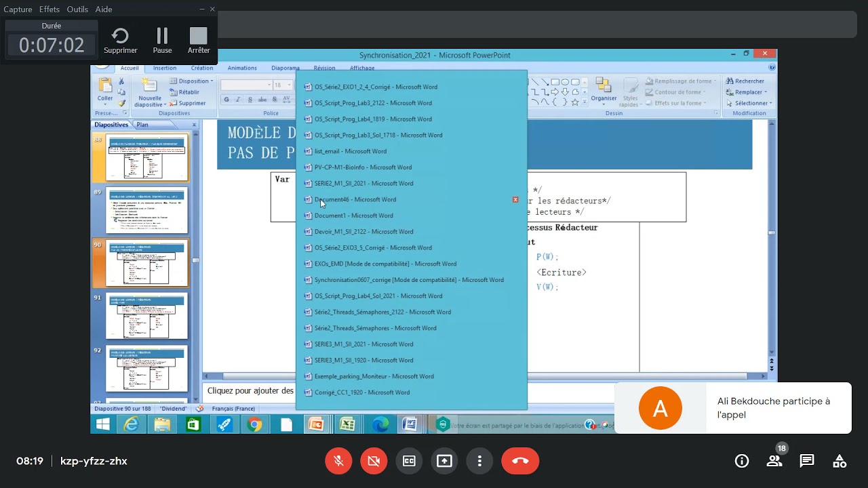Switch to Exemple_parking_Moniteur Word window

click(412, 376)
